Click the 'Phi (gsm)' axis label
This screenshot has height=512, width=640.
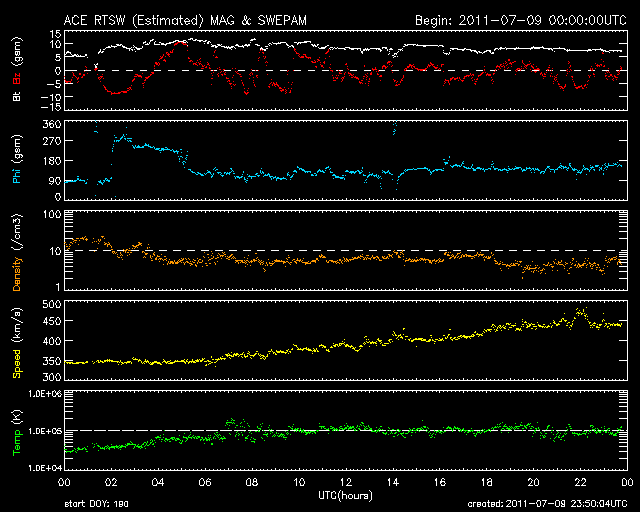pos(17,159)
